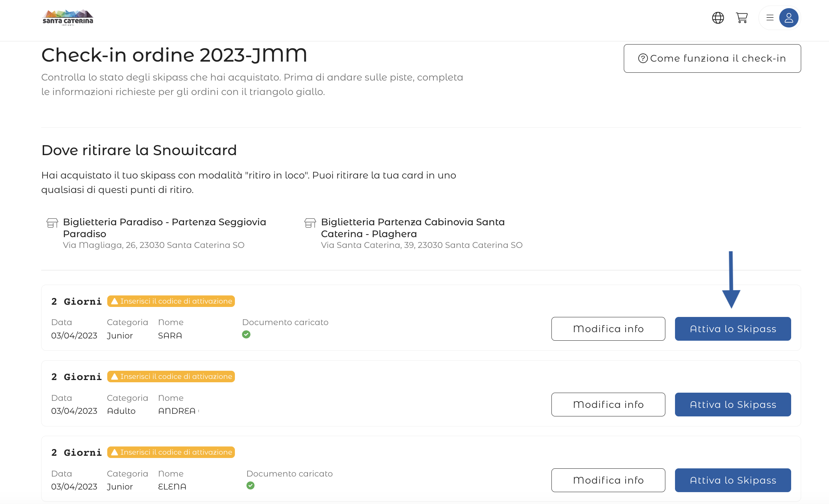Click Modifica info for Elena
This screenshot has width=829, height=504.
(x=608, y=480)
